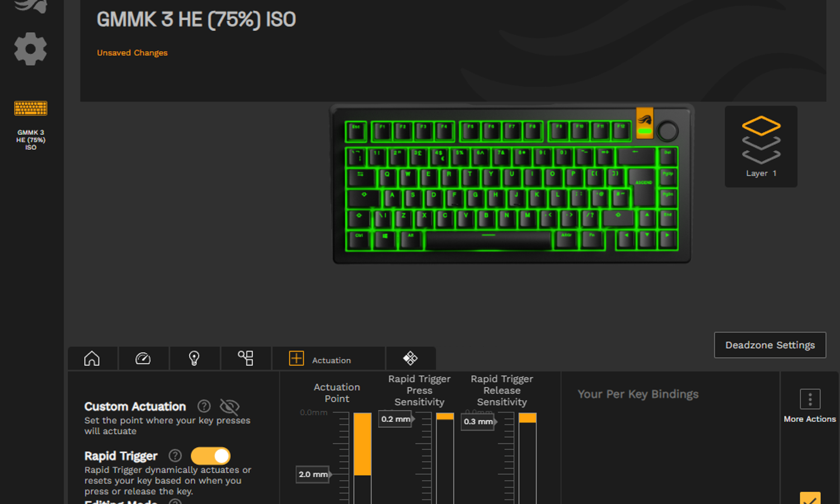This screenshot has width=840, height=504.
Task: Select the spacebar on the keyboard
Action: tap(488, 240)
